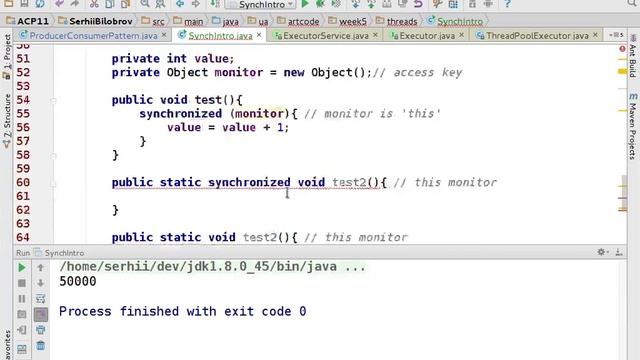Print console output with printer icon
This screenshot has height=360, width=640.
click(40, 330)
